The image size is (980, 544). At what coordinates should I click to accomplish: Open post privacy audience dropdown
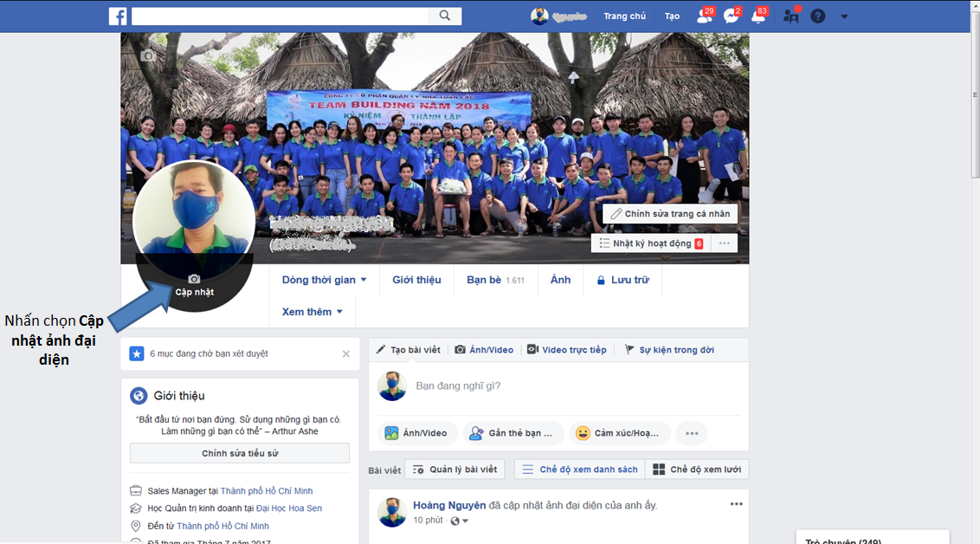point(460,521)
